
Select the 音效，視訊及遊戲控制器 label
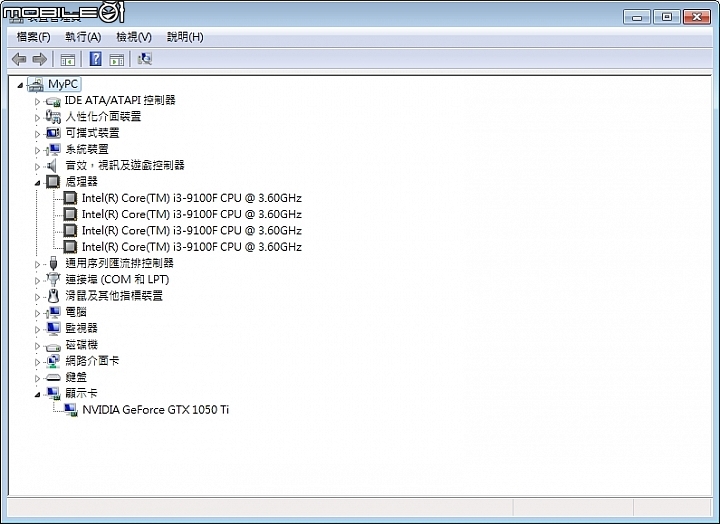[125, 165]
